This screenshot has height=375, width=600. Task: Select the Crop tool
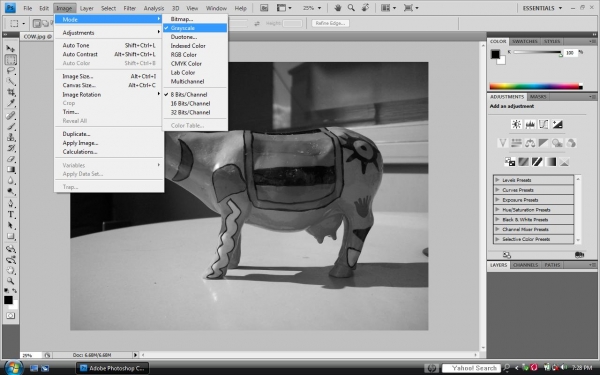click(x=10, y=92)
